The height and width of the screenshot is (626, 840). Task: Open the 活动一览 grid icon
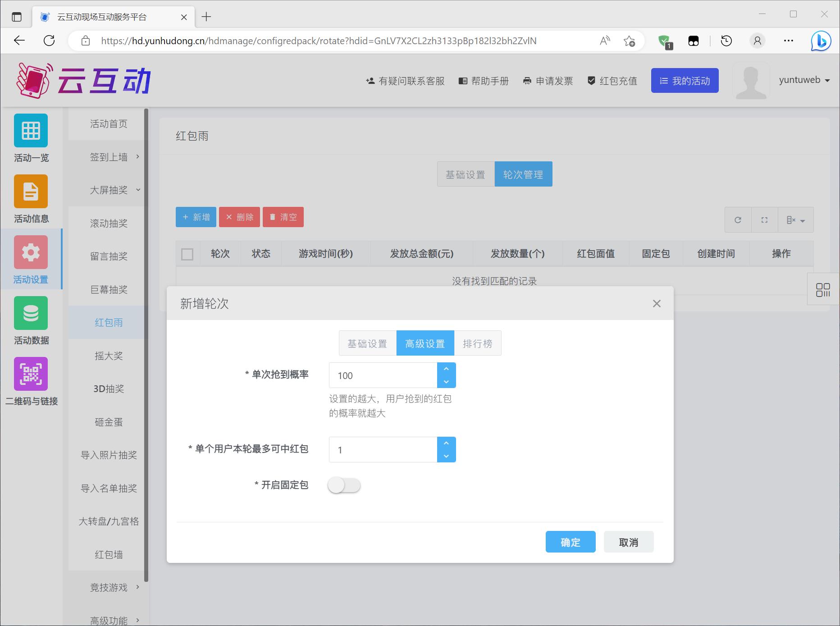click(31, 131)
